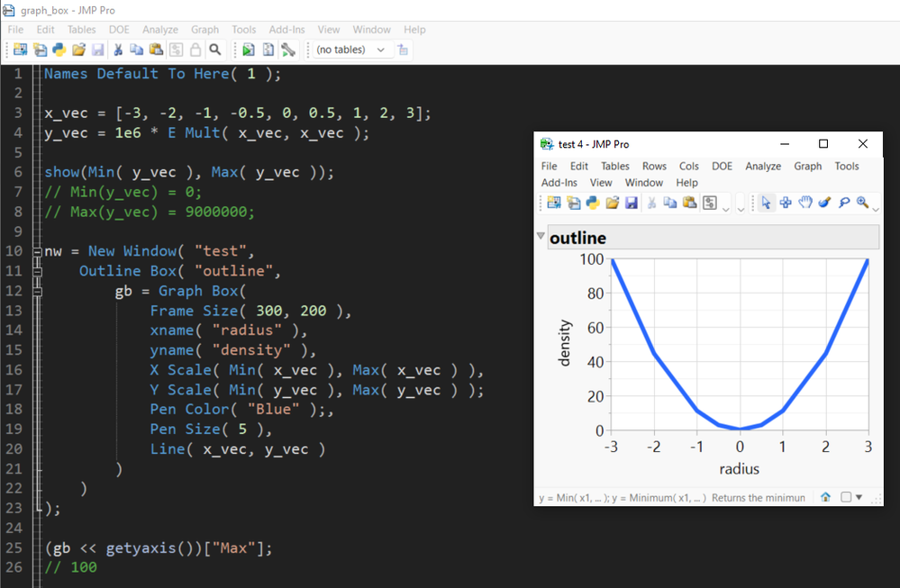The width and height of the screenshot is (900, 588).
Task: Click Paste clipboard icon in graph_box toolbar
Action: tap(156, 50)
